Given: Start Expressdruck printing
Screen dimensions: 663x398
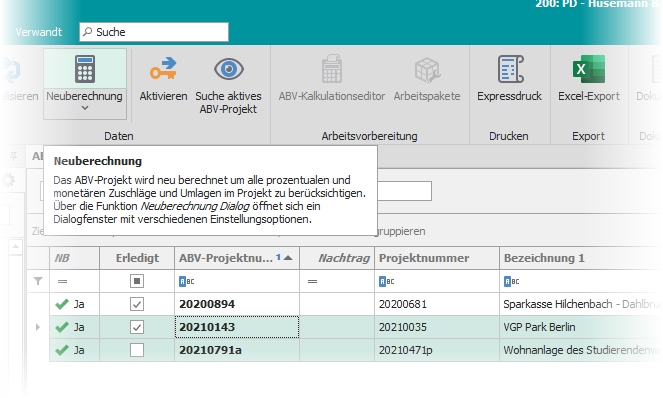Looking at the screenshot, I should pos(510,79).
